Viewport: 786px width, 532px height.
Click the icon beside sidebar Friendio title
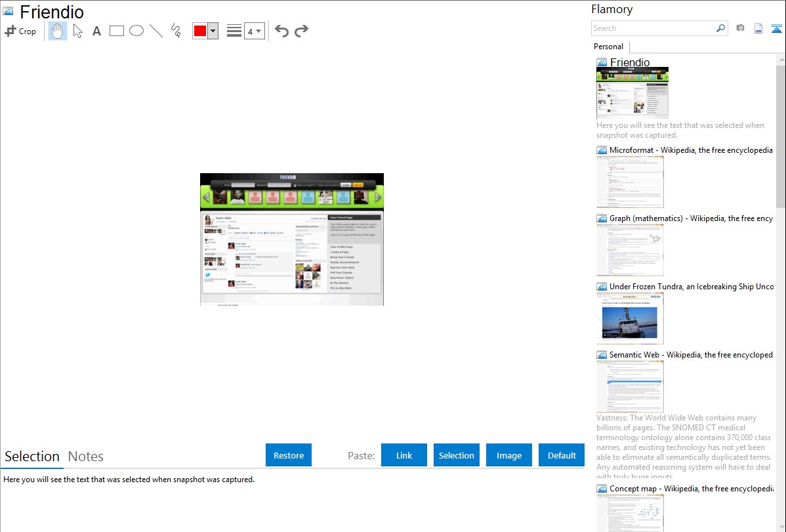602,63
